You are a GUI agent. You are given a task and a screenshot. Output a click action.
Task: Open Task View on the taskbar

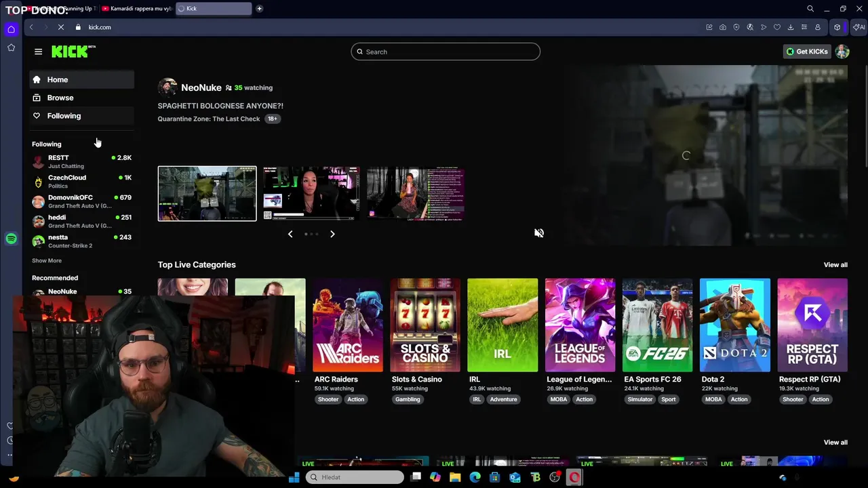(416, 477)
